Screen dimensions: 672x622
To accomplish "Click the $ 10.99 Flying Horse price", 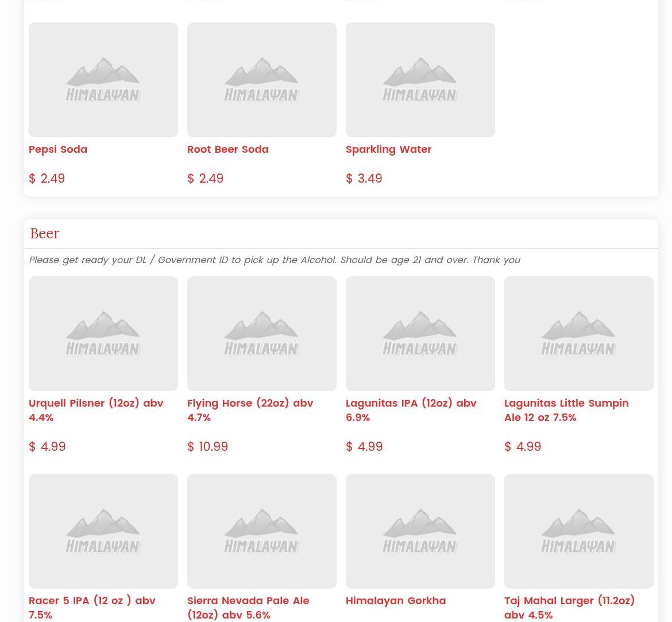I will [208, 447].
